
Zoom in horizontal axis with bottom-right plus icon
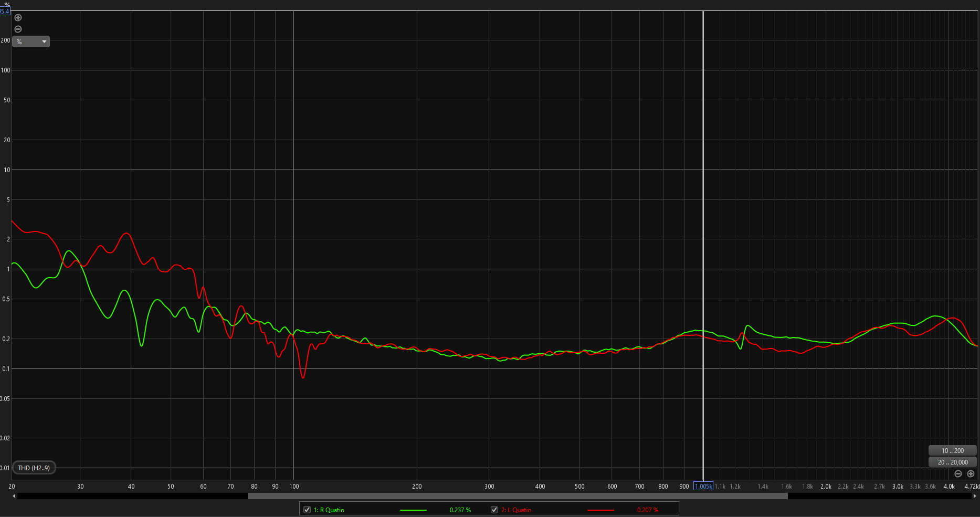click(971, 473)
